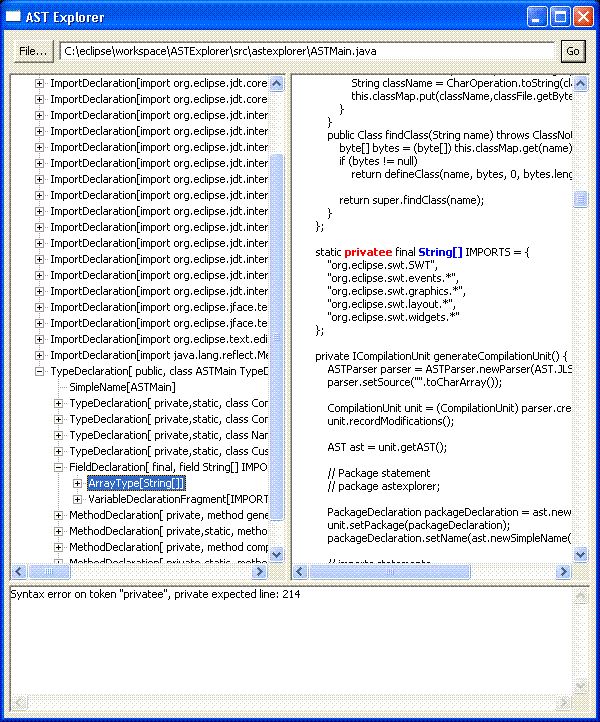Expand the MethodDeclaration private method gene node
This screenshot has height=722, width=600.
58,515
